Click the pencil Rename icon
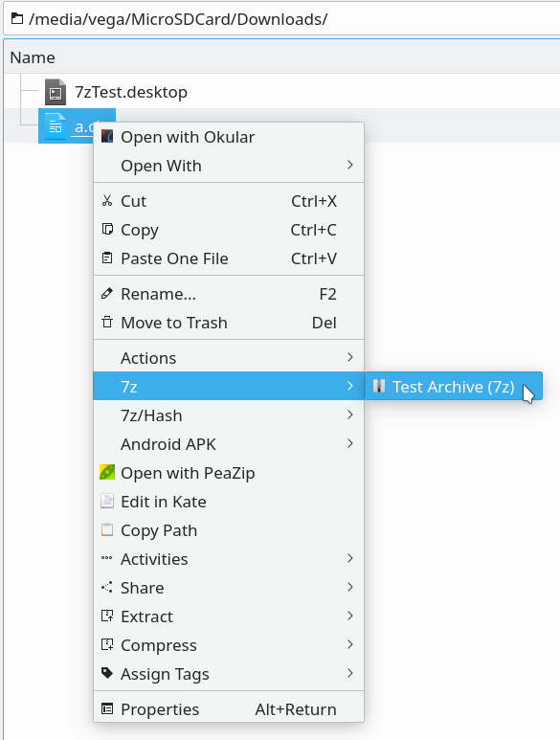Image resolution: width=560 pixels, height=740 pixels. point(107,294)
